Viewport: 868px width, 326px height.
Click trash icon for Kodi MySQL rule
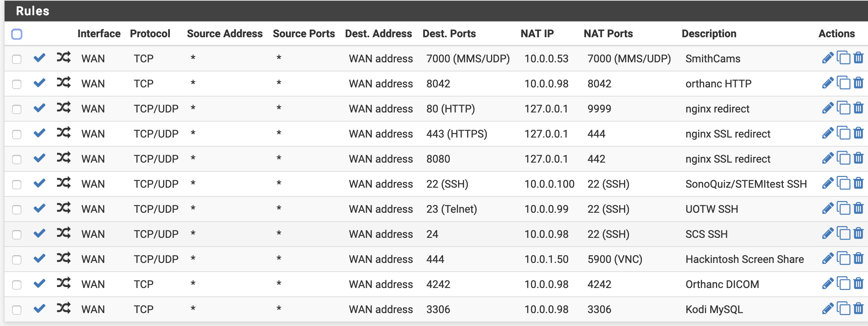858,309
